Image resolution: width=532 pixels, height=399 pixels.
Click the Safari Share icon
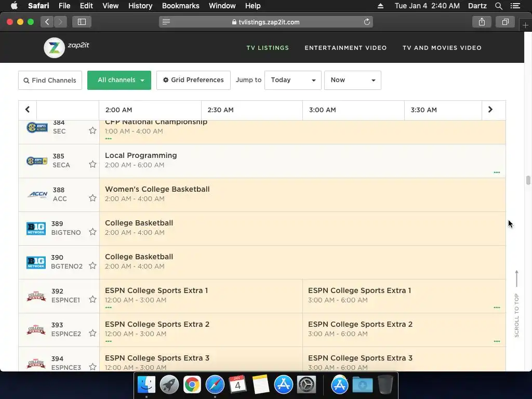tap(482, 22)
